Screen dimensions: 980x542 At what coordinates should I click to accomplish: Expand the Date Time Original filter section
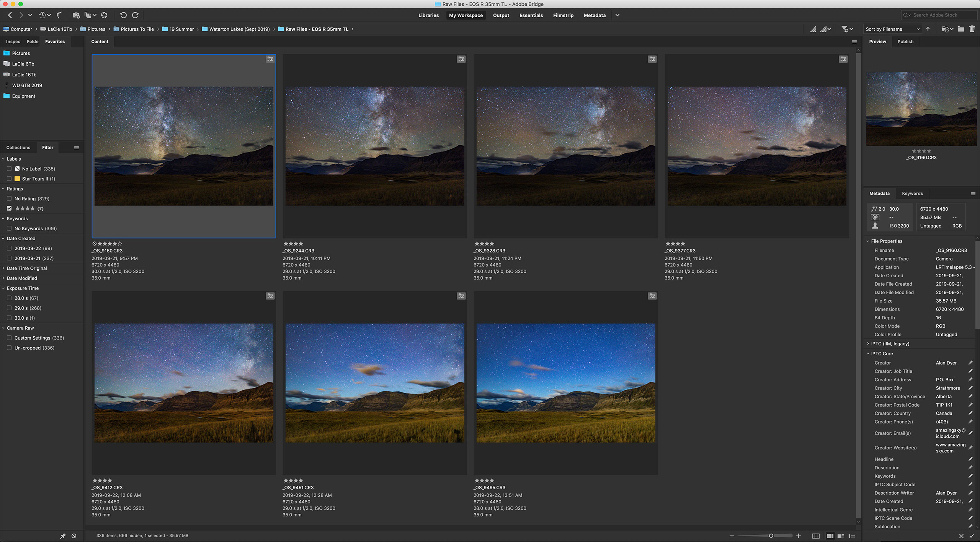[26, 268]
